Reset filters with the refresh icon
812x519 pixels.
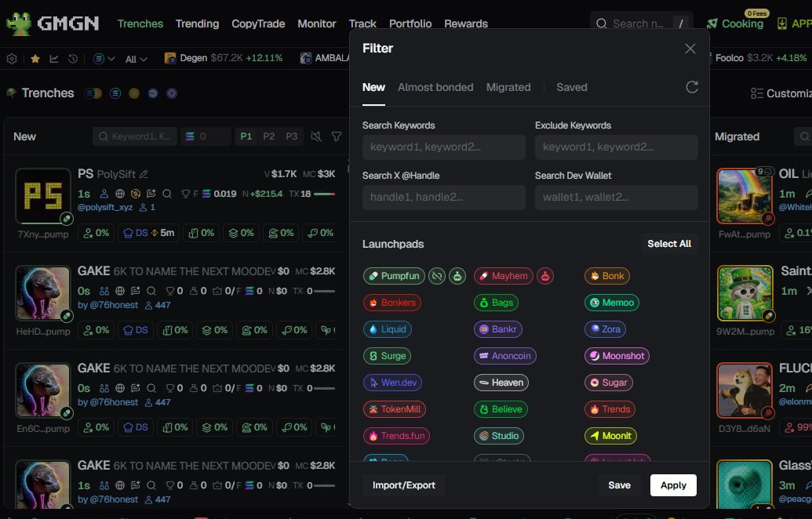(692, 87)
